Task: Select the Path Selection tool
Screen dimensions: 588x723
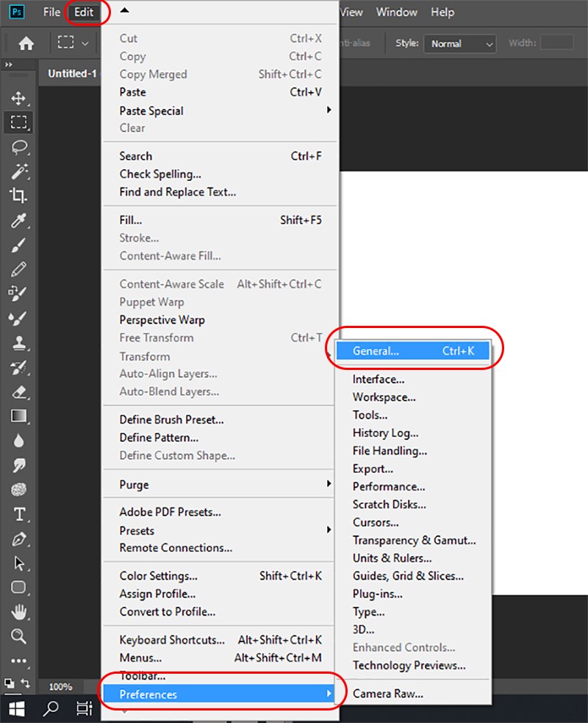Action: [18, 563]
